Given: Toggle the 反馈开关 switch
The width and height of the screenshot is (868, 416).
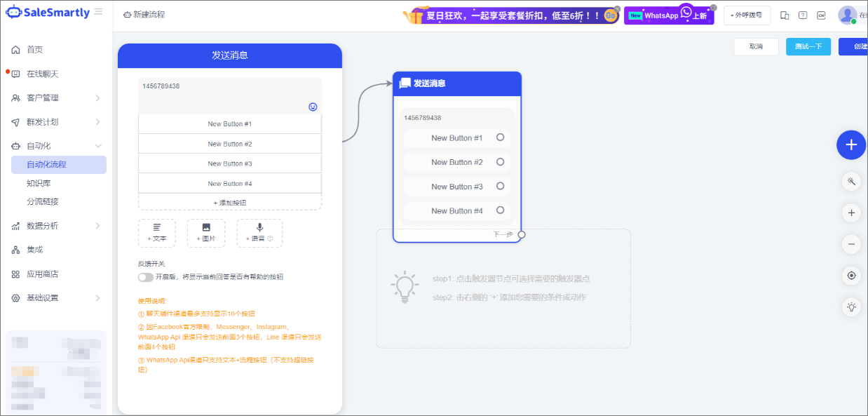Looking at the screenshot, I should tap(146, 277).
